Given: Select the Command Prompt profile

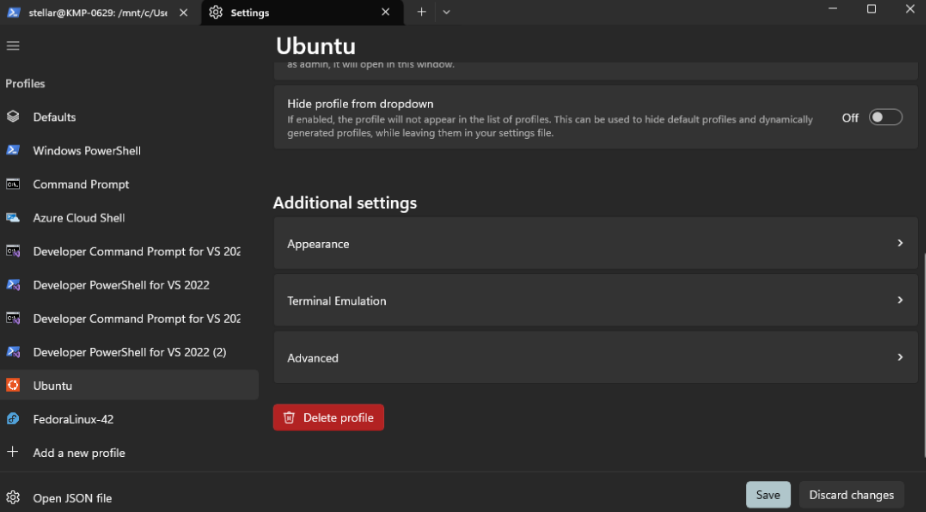Looking at the screenshot, I should [x=129, y=184].
